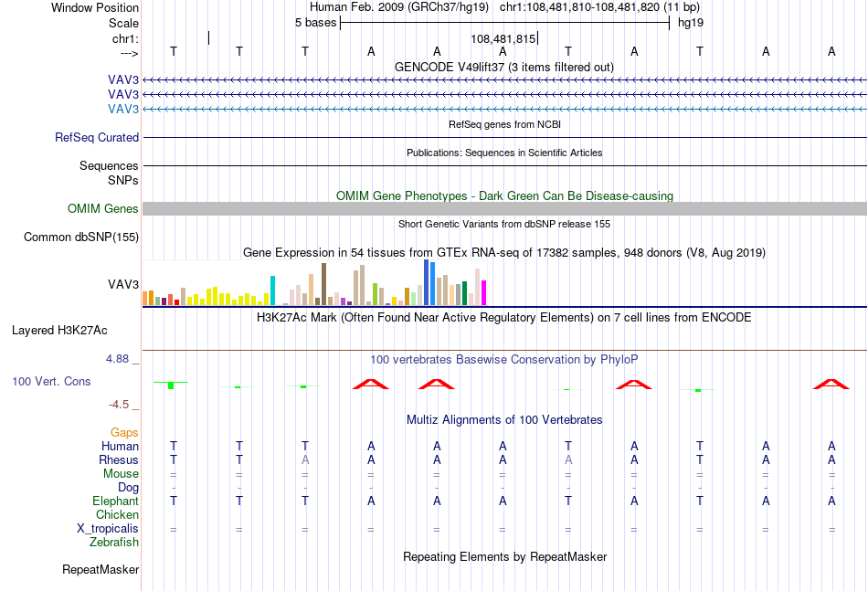Click the 100 vertebrates Basewise Conservation title
Image resolution: width=868 pixels, height=591 pixels.
tap(504, 360)
